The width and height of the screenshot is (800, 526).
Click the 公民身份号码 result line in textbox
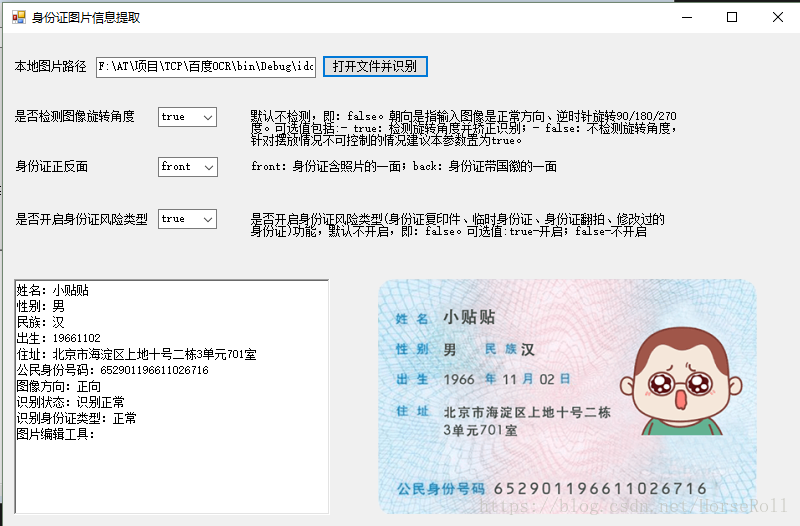point(112,370)
